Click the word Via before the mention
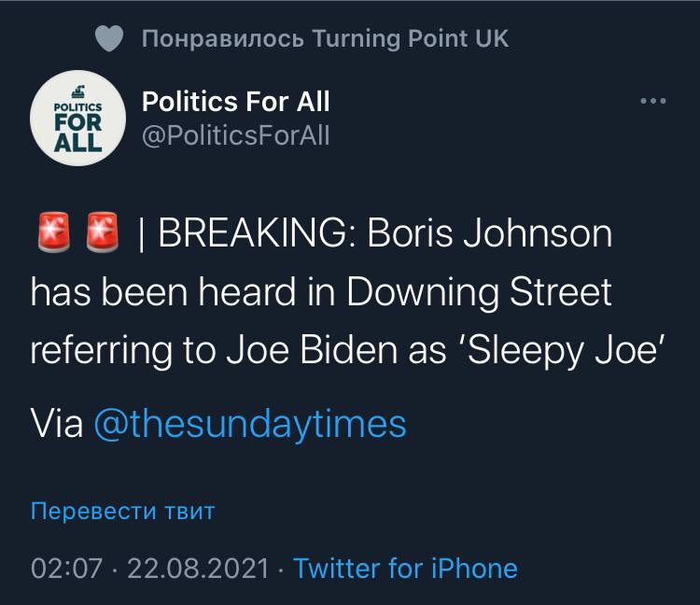700x605 pixels. click(x=57, y=423)
